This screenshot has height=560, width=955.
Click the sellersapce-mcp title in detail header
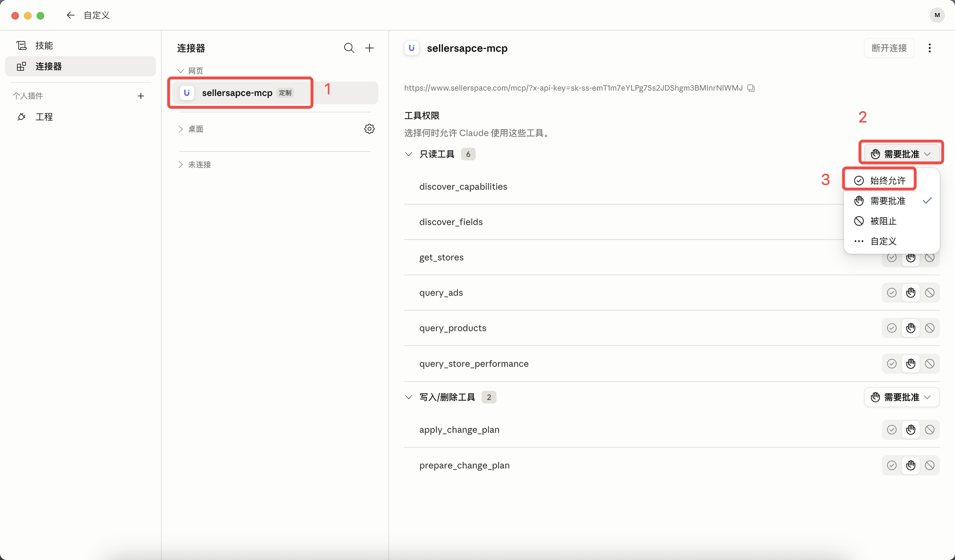467,48
